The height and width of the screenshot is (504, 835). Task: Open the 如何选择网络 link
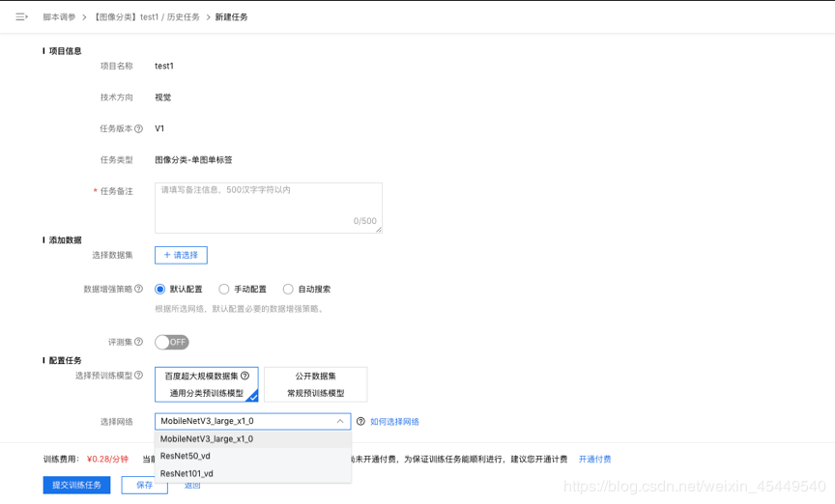[x=394, y=422]
